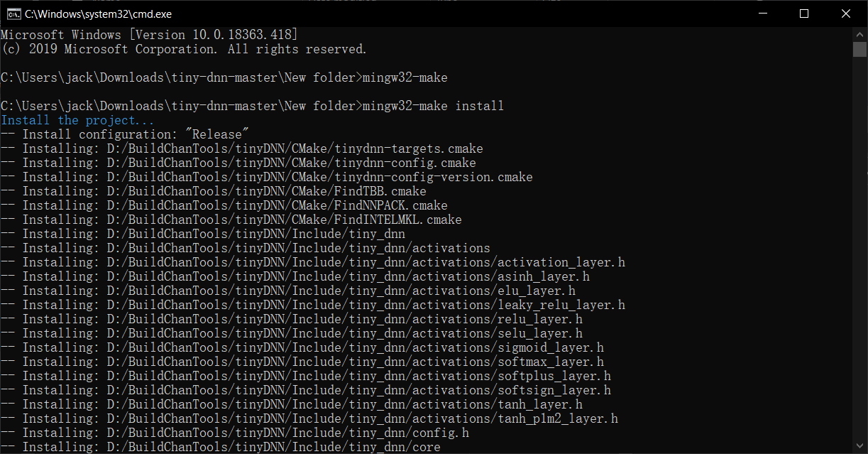The height and width of the screenshot is (454, 868).
Task: Click the tinydnn-targets.cmake install line
Action: [x=241, y=148]
